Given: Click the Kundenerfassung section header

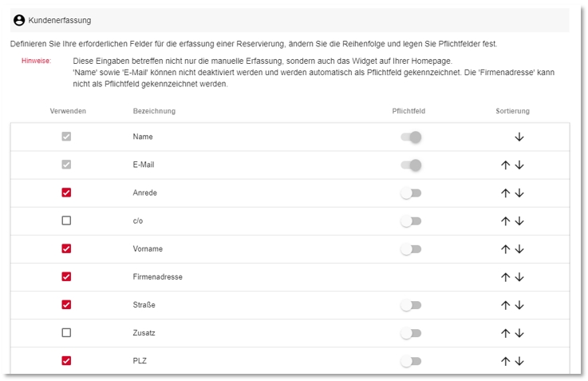Looking at the screenshot, I should click(290, 20).
